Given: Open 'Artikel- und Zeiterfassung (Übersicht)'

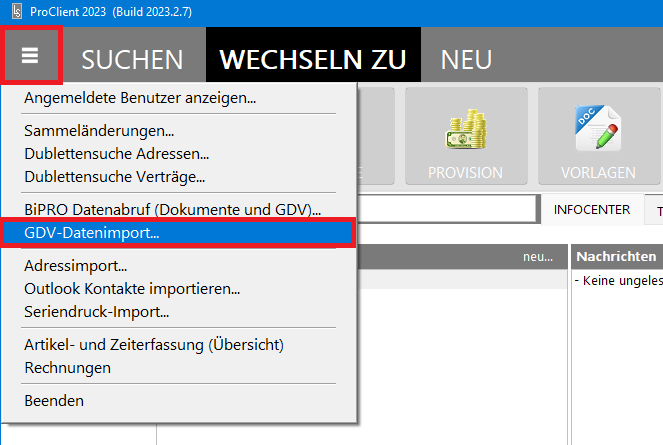Looking at the screenshot, I should [x=154, y=345].
